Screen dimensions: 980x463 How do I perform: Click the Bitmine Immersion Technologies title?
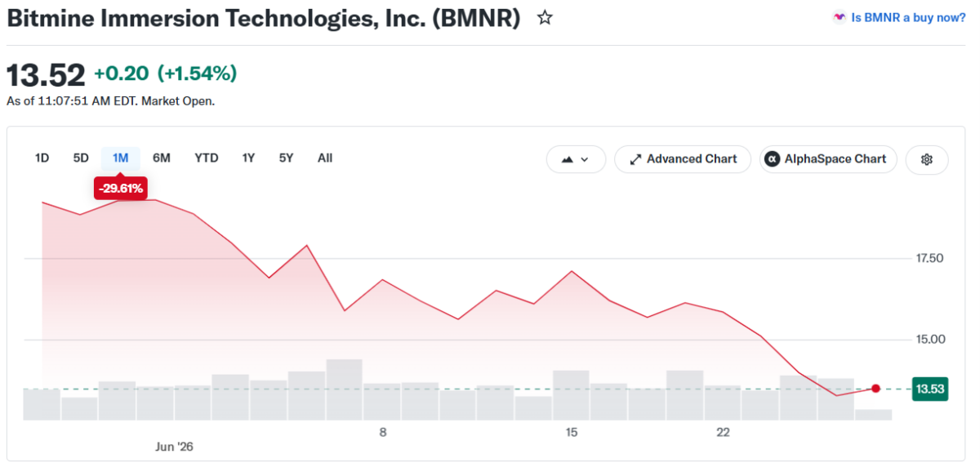[x=264, y=18]
